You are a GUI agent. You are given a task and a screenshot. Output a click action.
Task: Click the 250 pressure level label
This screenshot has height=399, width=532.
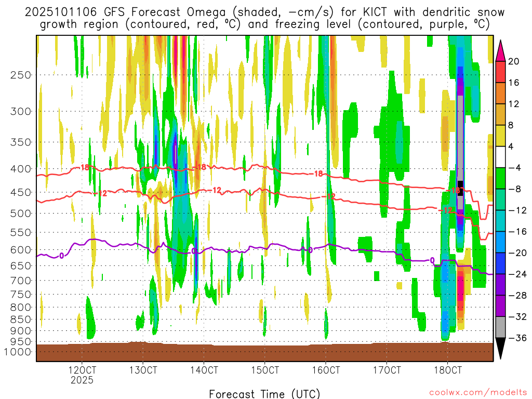point(21,75)
